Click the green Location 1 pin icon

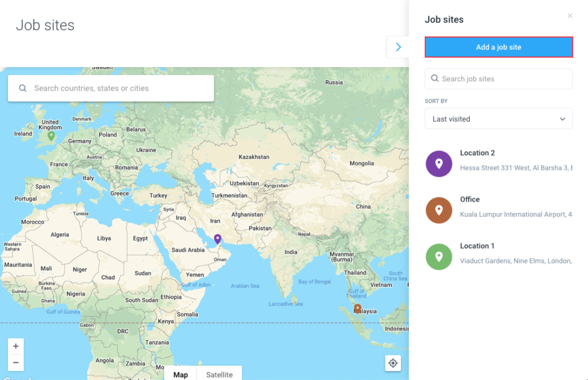point(439,257)
